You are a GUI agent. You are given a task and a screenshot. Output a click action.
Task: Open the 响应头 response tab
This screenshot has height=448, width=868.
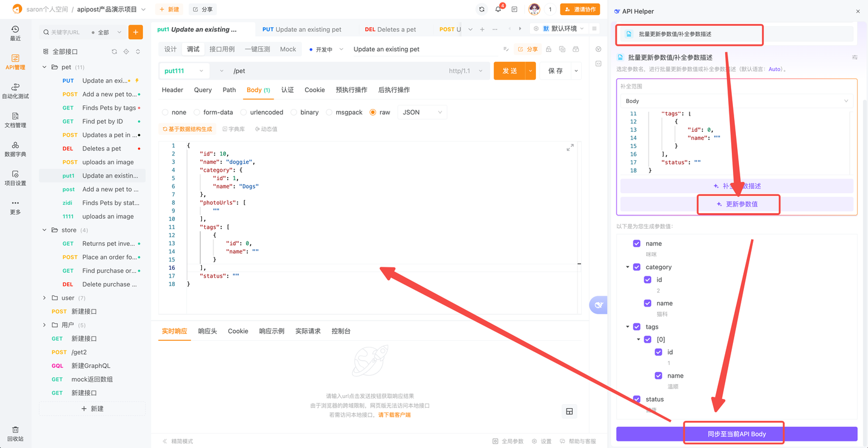pyautogui.click(x=207, y=331)
